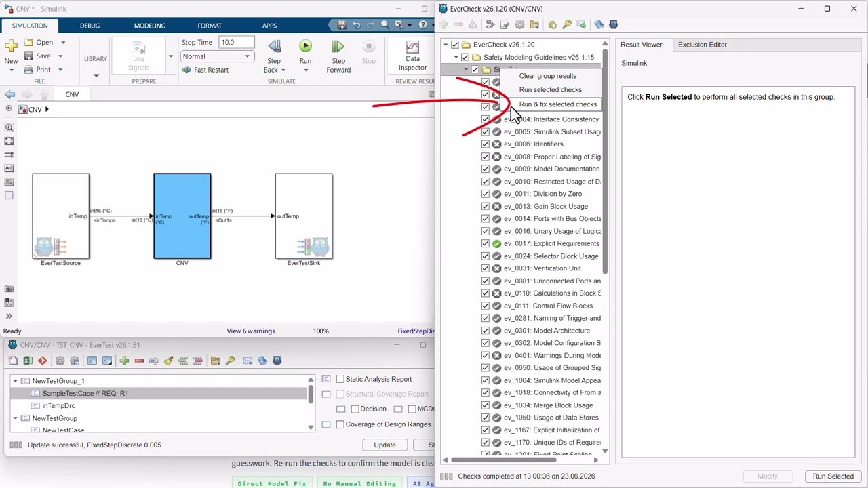Toggle checkbox for ev_0011: Division by Zero
This screenshot has height=488, width=868.
486,194
